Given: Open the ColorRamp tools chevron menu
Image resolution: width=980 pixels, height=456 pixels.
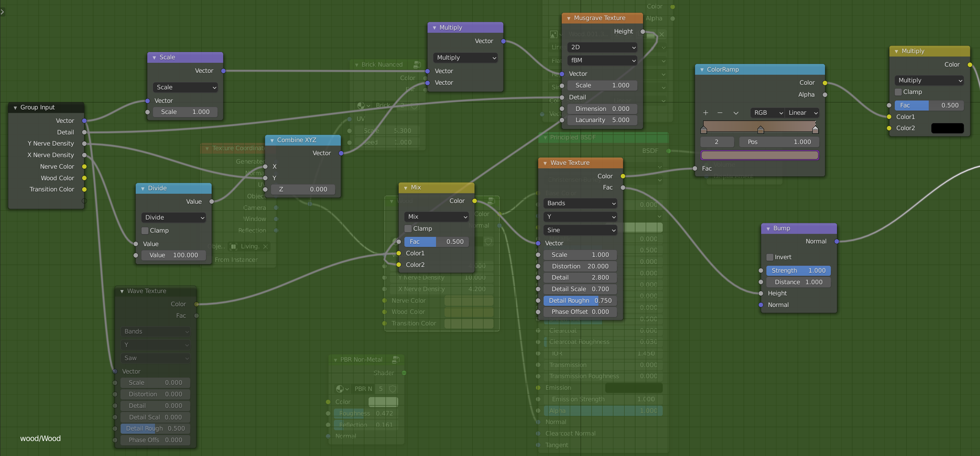Looking at the screenshot, I should 736,113.
